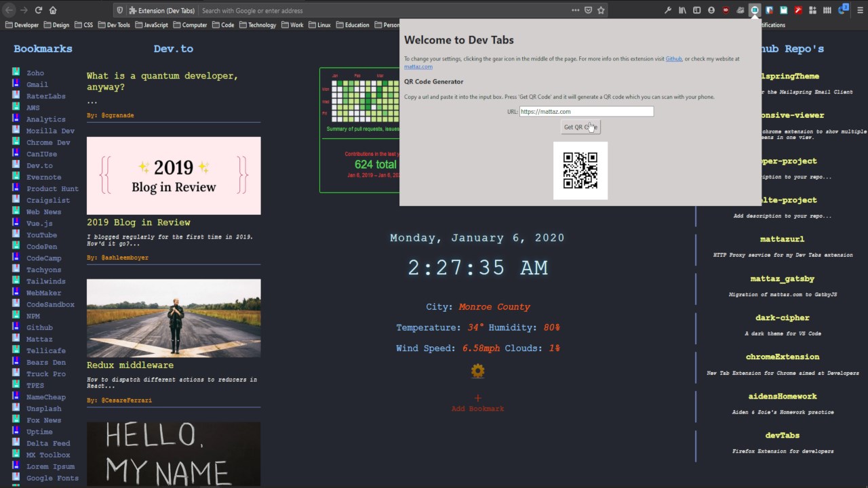The width and height of the screenshot is (868, 488).
Task: Visit author @CesareFerrari profile
Action: point(126,400)
